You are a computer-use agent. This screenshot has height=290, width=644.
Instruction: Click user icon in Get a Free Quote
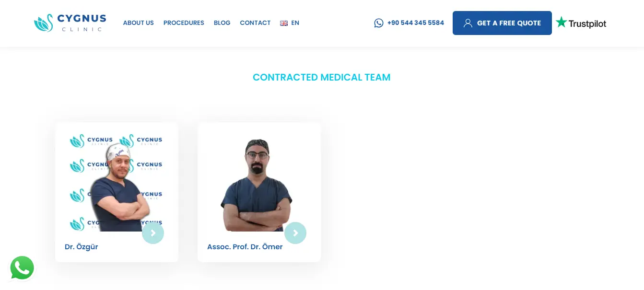click(468, 23)
